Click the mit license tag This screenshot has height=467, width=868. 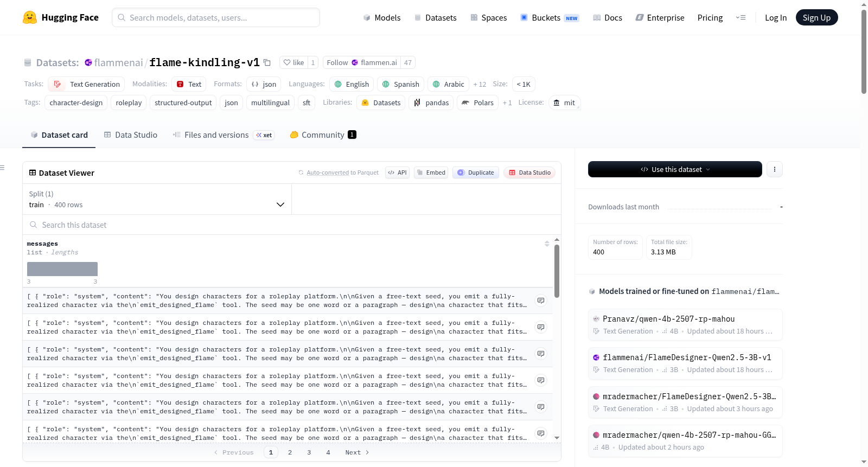pyautogui.click(x=564, y=103)
